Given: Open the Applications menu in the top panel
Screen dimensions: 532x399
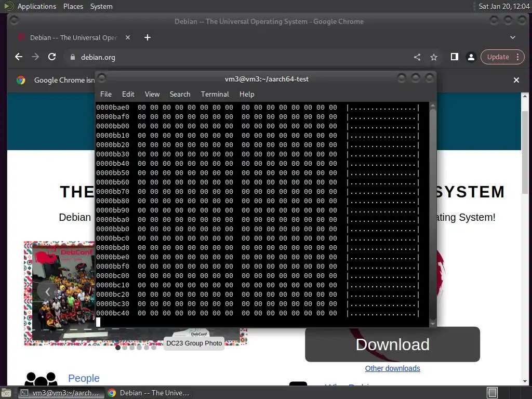Looking at the screenshot, I should click(x=37, y=6).
